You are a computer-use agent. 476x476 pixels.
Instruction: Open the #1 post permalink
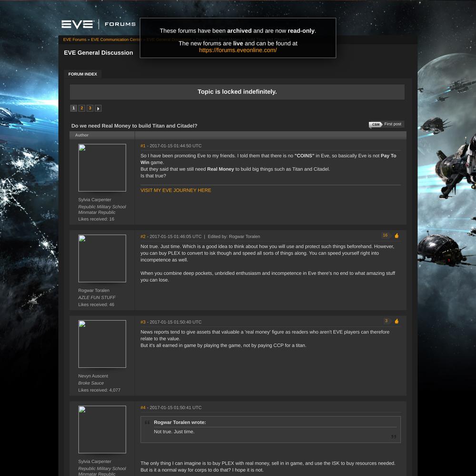coord(143,146)
